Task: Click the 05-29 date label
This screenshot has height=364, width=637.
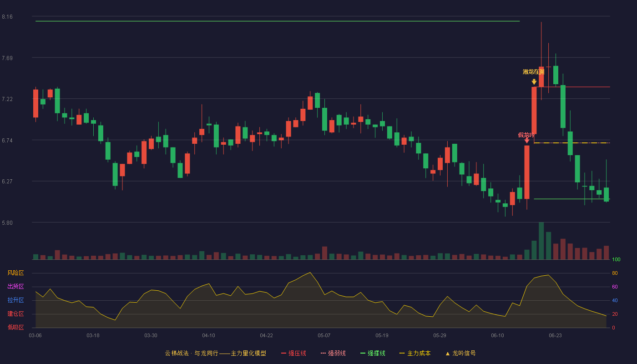Action: click(x=440, y=335)
